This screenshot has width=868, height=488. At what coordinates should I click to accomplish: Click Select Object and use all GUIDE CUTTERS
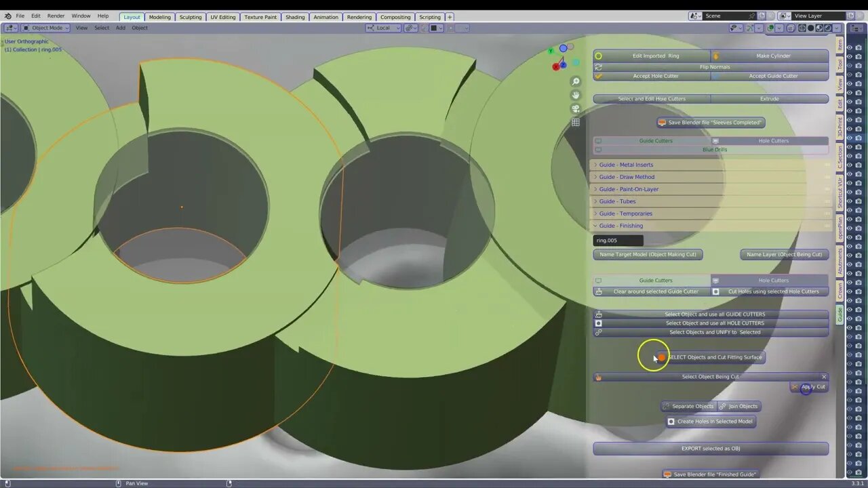click(x=711, y=314)
